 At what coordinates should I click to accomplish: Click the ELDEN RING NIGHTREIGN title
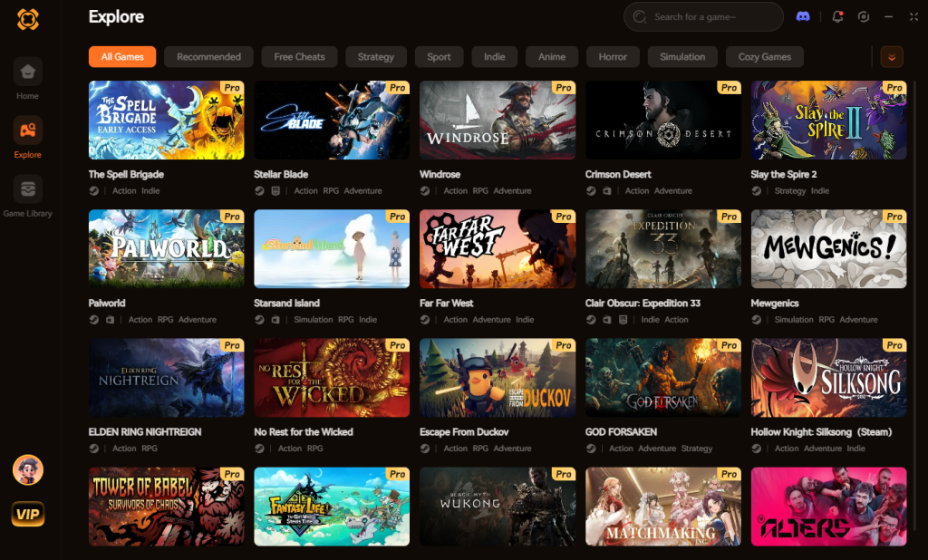[x=145, y=432]
